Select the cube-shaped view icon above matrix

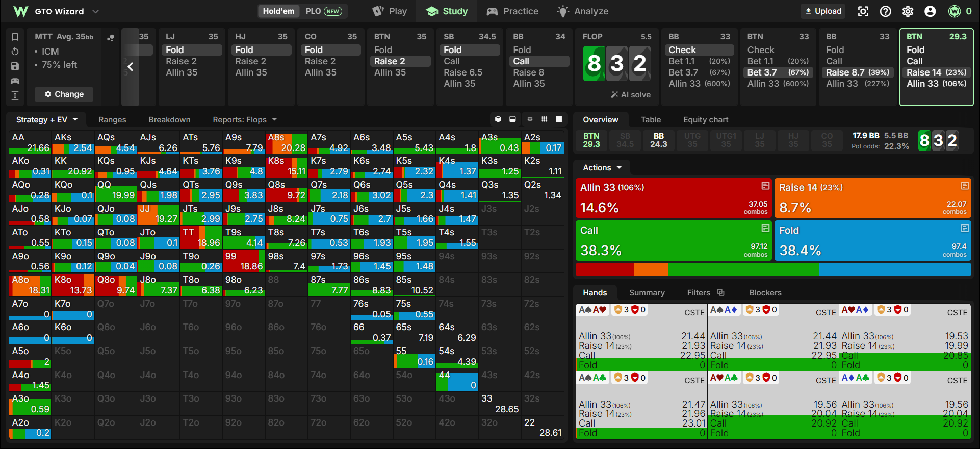tap(498, 119)
